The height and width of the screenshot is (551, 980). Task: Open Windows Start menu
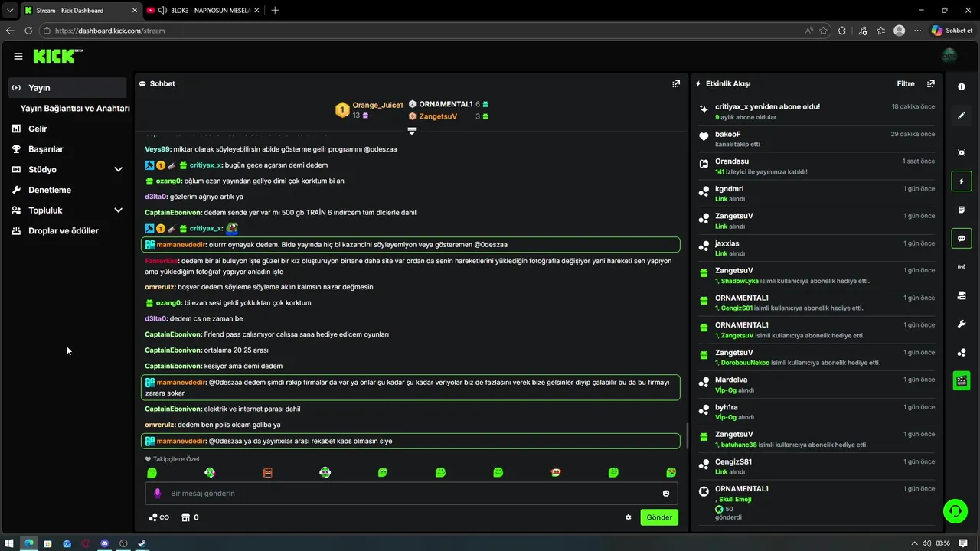(10, 543)
